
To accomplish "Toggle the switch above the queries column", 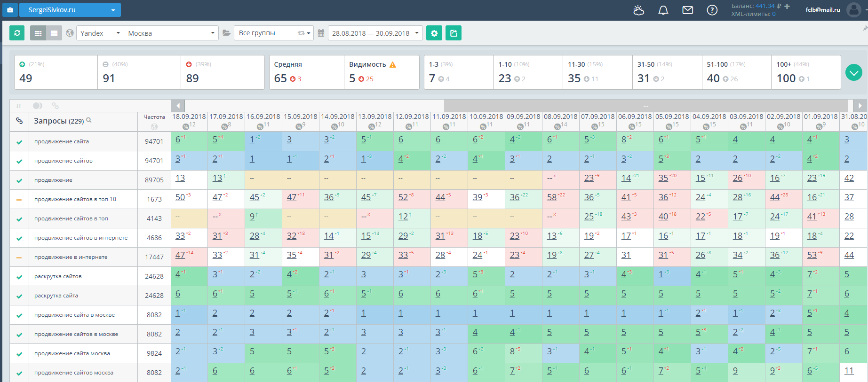I will point(38,106).
